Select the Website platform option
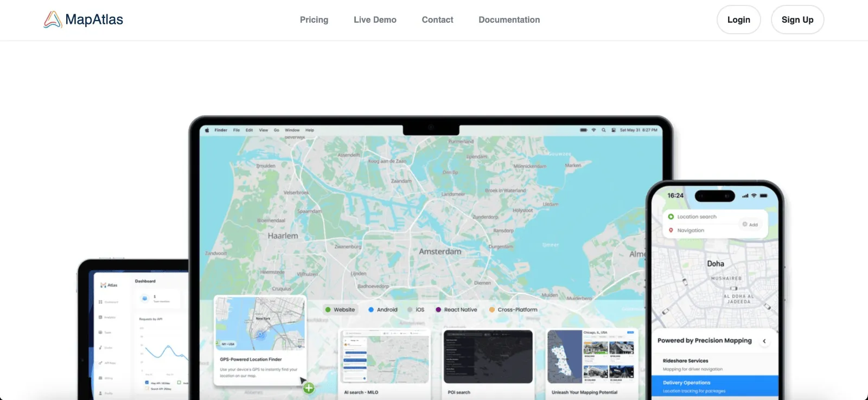868x400 pixels. [340, 310]
